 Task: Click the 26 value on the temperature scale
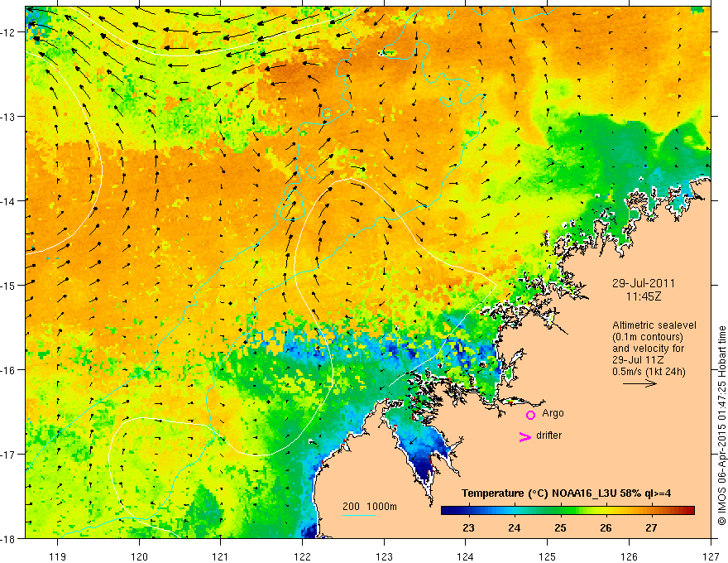coord(606,527)
